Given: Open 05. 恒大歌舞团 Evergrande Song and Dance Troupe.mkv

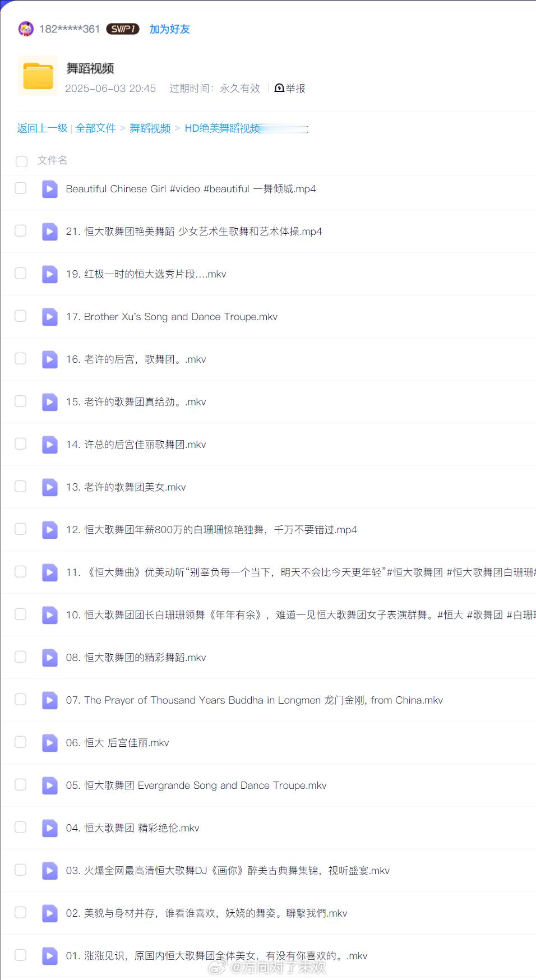Looking at the screenshot, I should (x=196, y=785).
